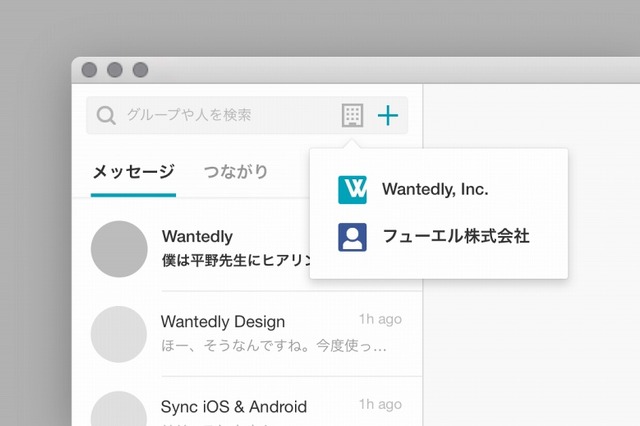
Task: Minimize the window using the second titlebar button
Action: (115, 70)
